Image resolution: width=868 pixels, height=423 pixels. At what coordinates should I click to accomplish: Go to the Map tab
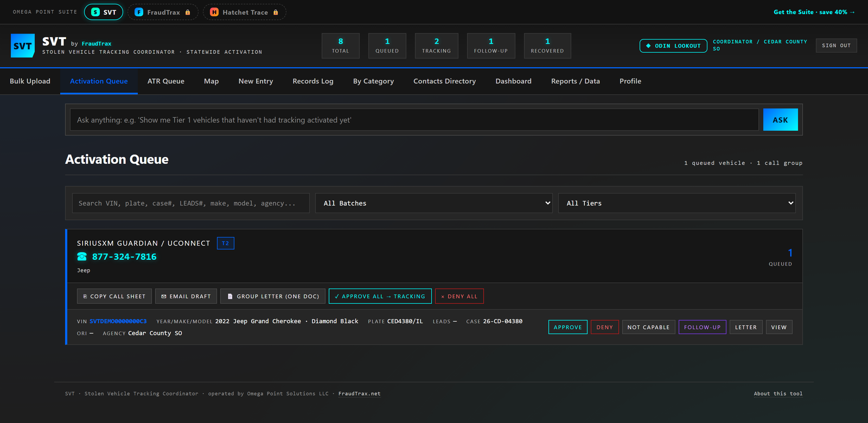click(x=212, y=81)
